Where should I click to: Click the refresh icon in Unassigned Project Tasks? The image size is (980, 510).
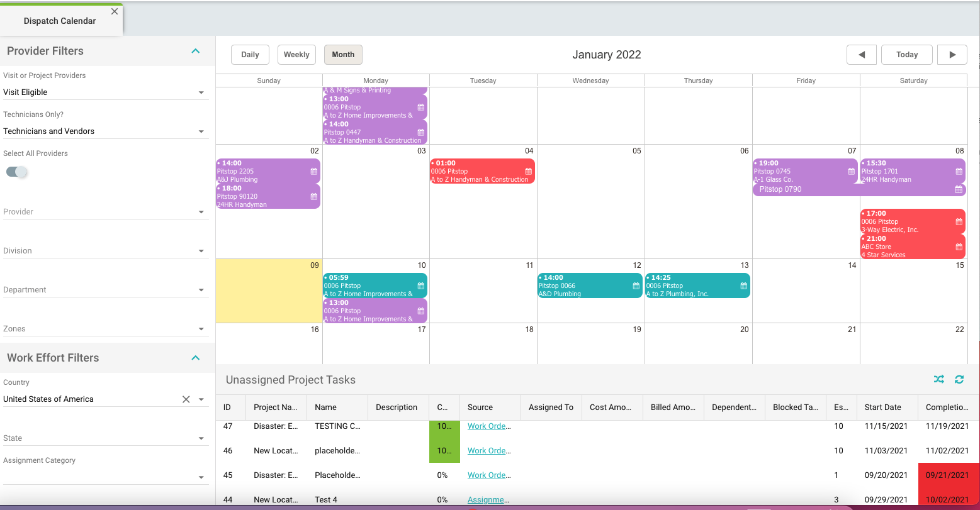coord(959,379)
